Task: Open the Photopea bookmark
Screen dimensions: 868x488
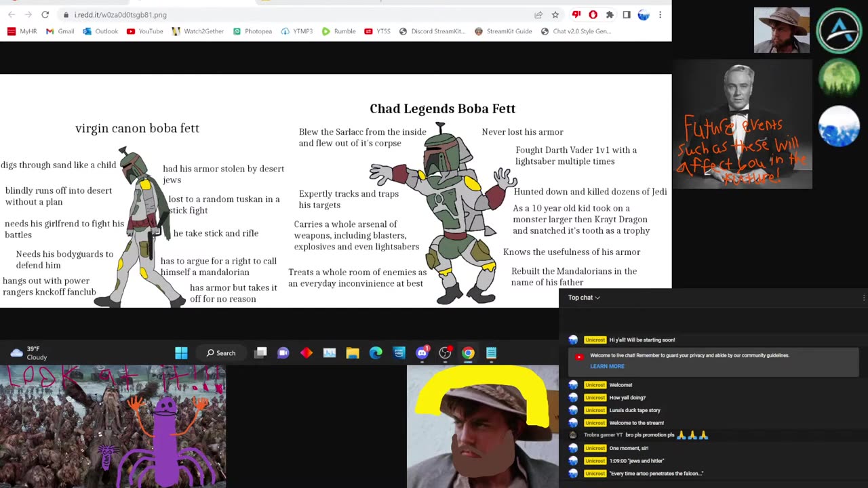Action: point(252,31)
